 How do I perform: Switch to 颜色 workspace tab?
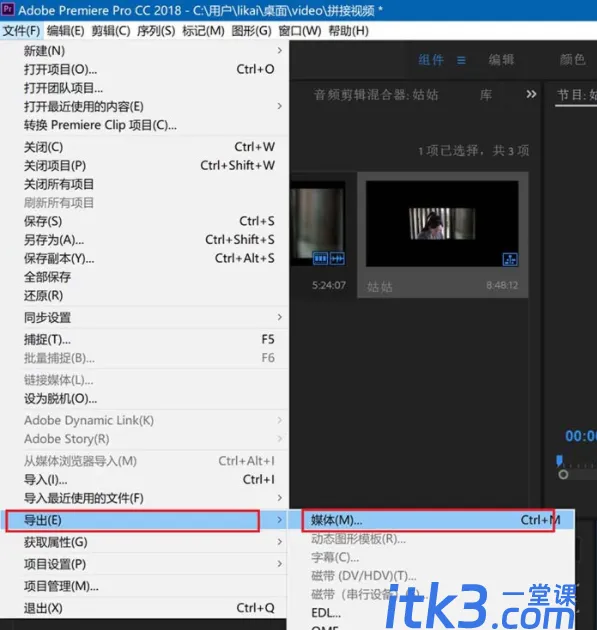tap(572, 60)
